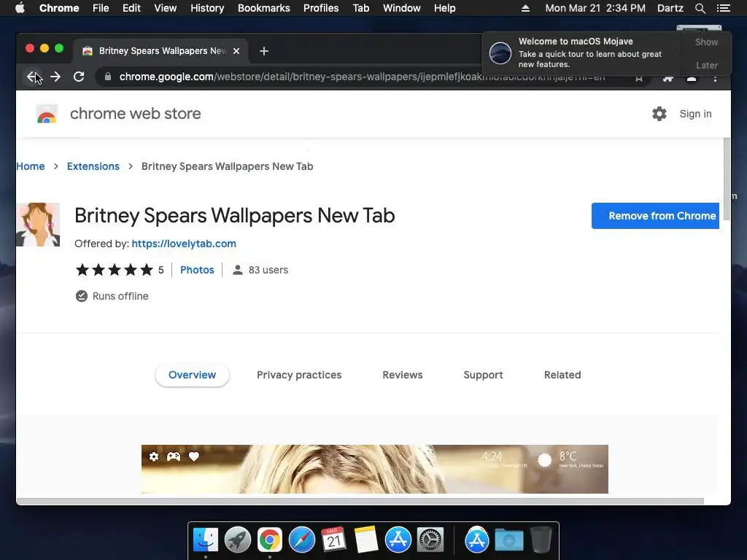Click Show on the macOS Mojave notification
This screenshot has width=747, height=560.
coord(706,42)
